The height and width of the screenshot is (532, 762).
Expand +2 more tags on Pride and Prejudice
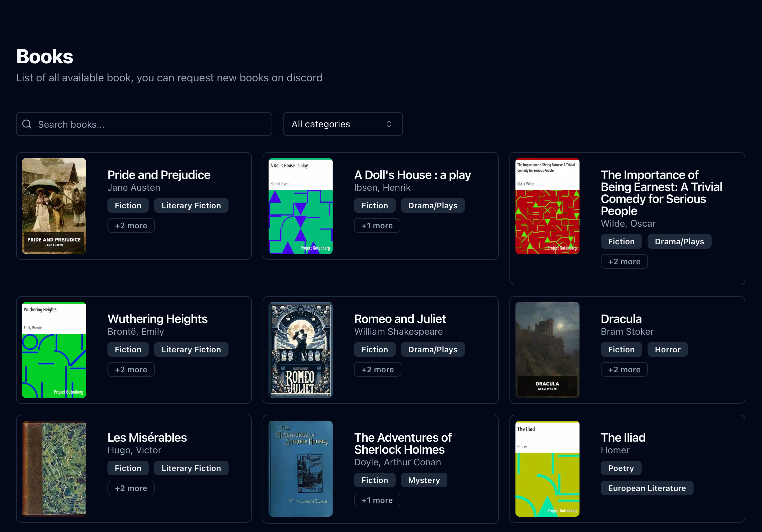point(131,226)
